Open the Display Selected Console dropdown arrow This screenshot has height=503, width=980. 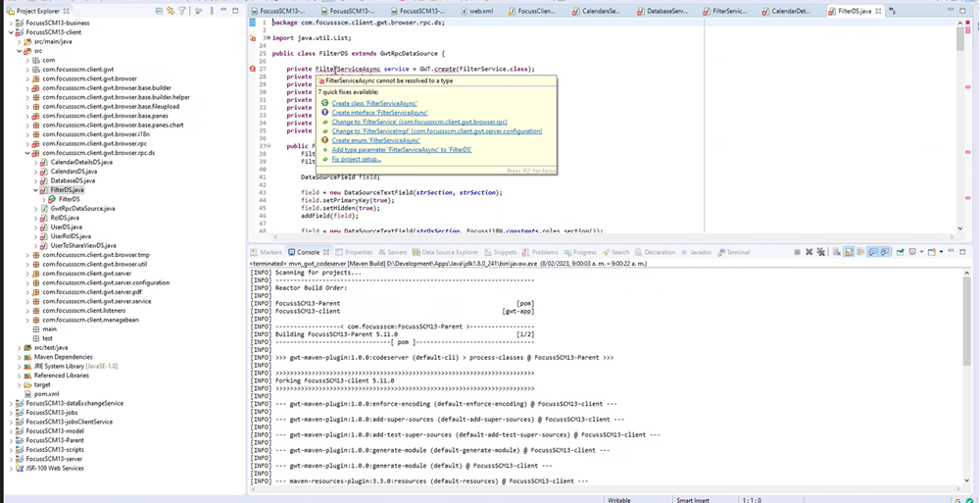(922, 252)
